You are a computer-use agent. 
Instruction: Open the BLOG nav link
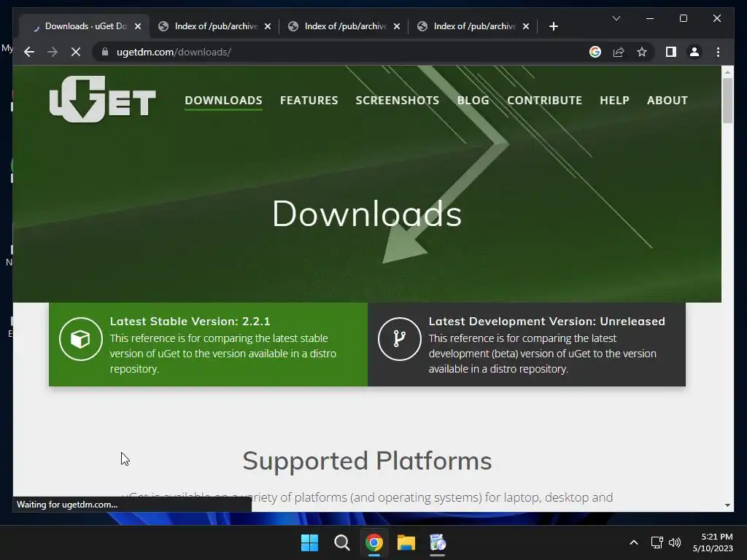tap(473, 101)
